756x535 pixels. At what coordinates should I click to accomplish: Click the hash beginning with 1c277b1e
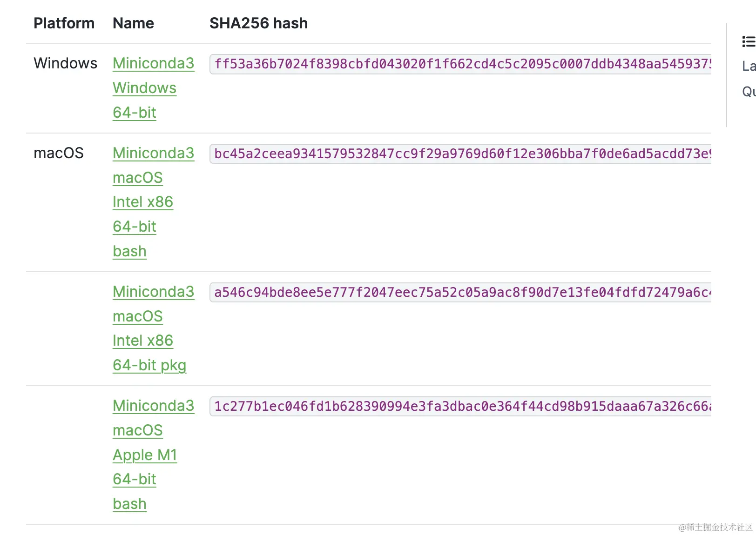(x=461, y=407)
